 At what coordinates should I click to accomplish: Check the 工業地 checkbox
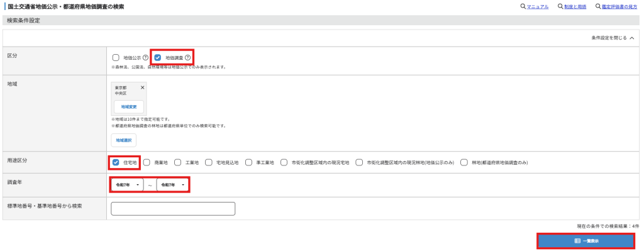tap(178, 162)
